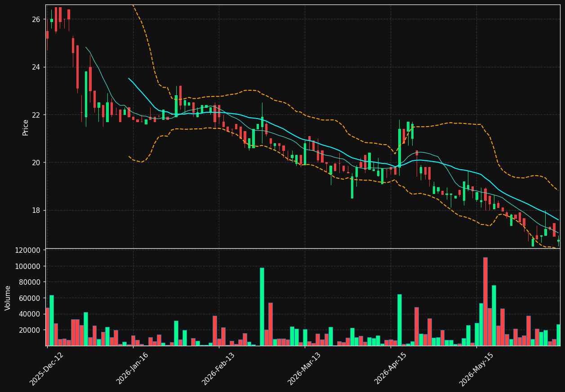
Task: Click the 80000 volume axis tick
Action: click(x=30, y=282)
